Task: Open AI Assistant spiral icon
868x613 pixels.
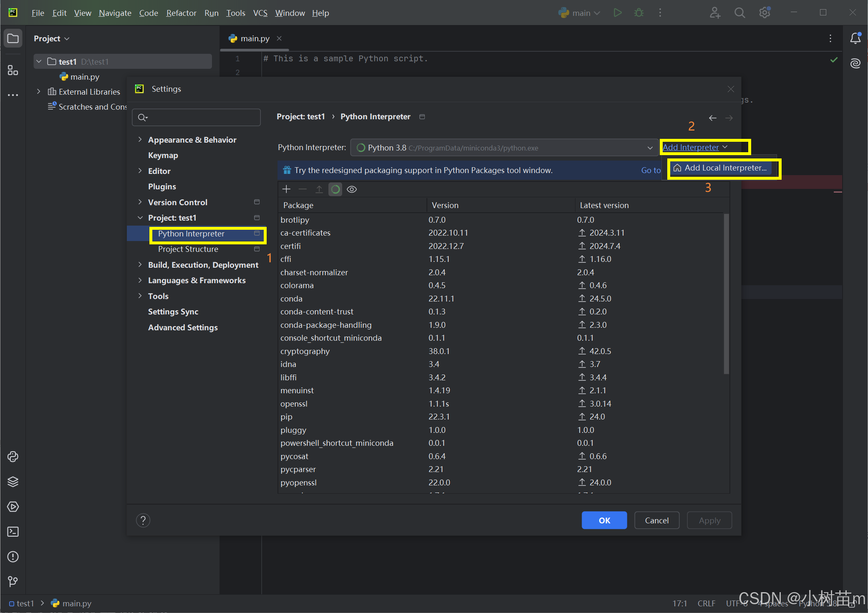Action: 855,63
